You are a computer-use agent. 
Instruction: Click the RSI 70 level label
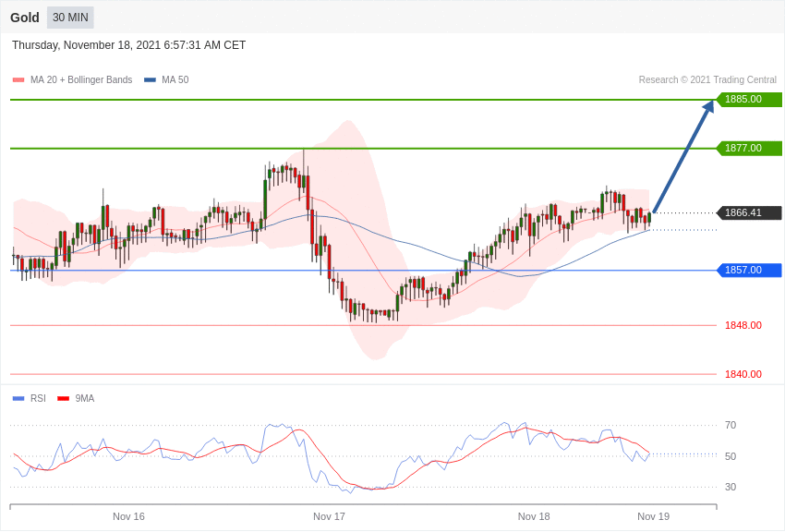click(x=731, y=426)
